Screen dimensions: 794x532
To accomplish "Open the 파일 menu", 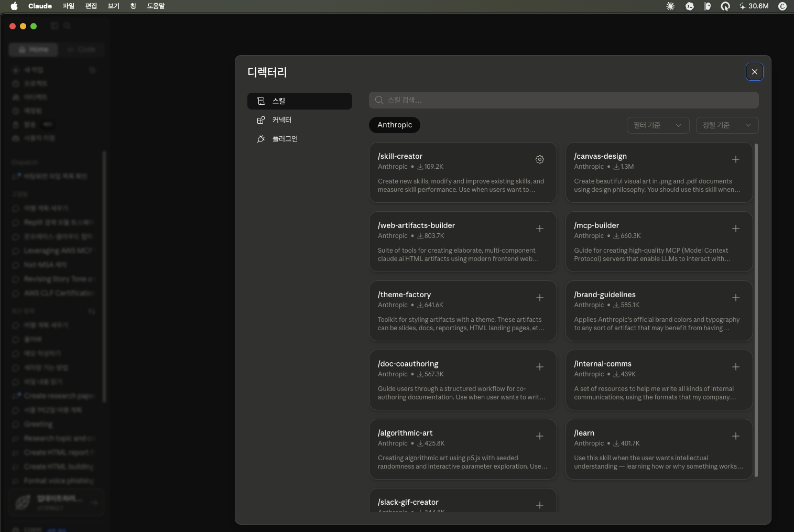I will click(69, 6).
